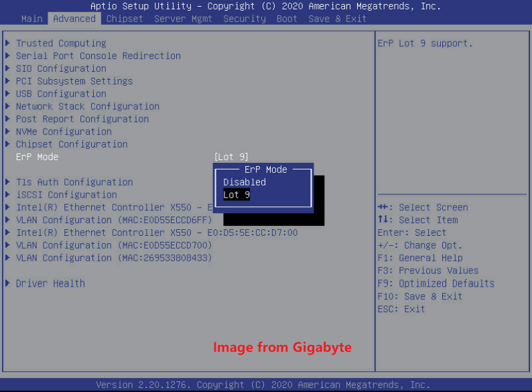
Task: Click the Select Item key hint
Action: point(417,220)
